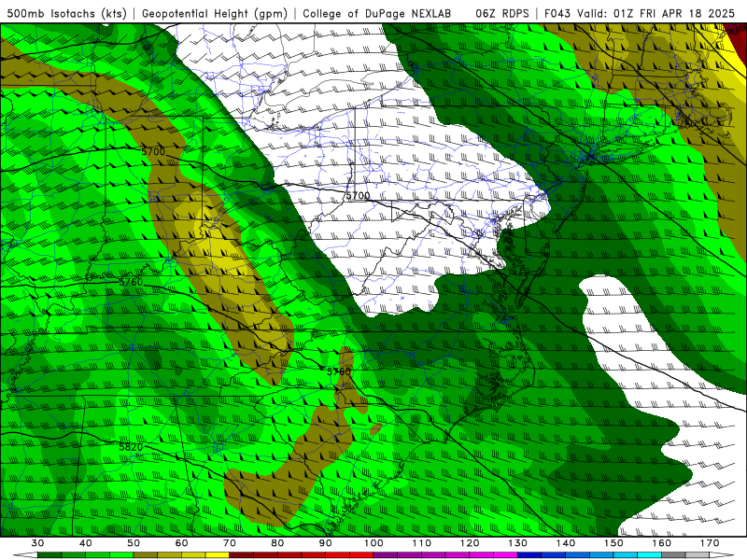Image resolution: width=747 pixels, height=560 pixels.
Task: Click the 30 label on the color scale
Action: [x=37, y=543]
